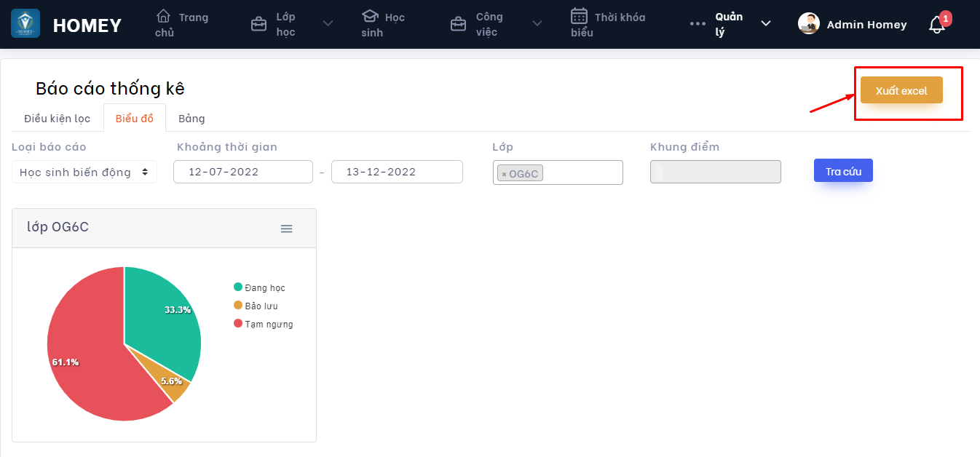This screenshot has height=457, width=980.
Task: Open the notification bell
Action: tap(936, 25)
